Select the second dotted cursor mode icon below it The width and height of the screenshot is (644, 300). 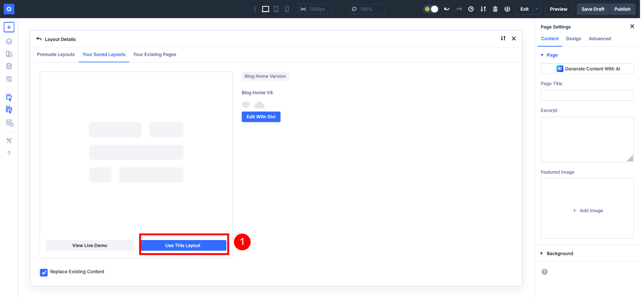9,110
